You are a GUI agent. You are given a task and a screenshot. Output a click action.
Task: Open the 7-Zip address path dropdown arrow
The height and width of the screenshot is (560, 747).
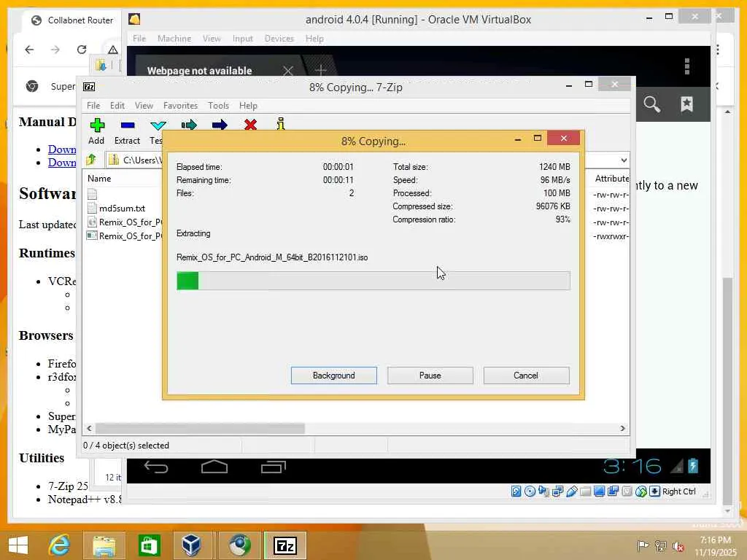pyautogui.click(x=624, y=160)
